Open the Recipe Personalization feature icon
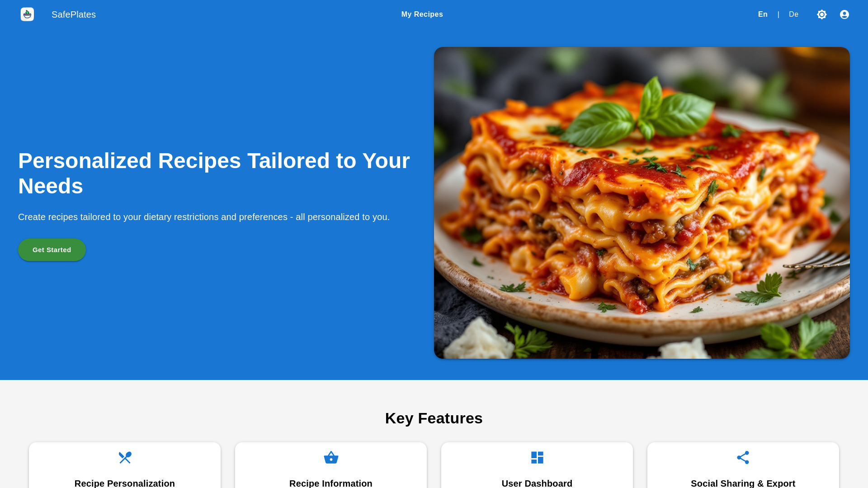This screenshot has height=488, width=868. coord(125,457)
